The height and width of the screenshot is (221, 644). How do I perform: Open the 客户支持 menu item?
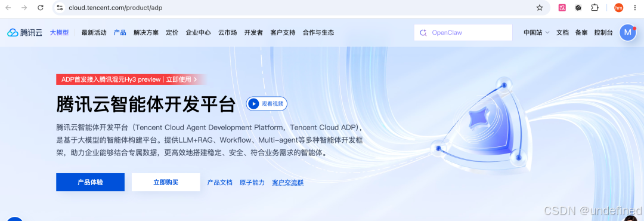click(283, 32)
